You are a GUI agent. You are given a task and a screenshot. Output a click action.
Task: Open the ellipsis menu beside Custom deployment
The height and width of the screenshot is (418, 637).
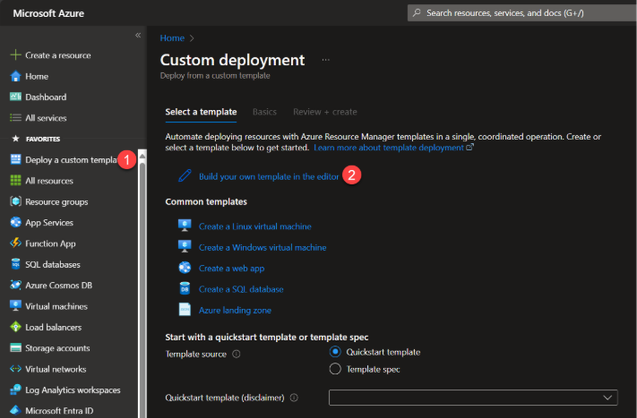pyautogui.click(x=326, y=60)
